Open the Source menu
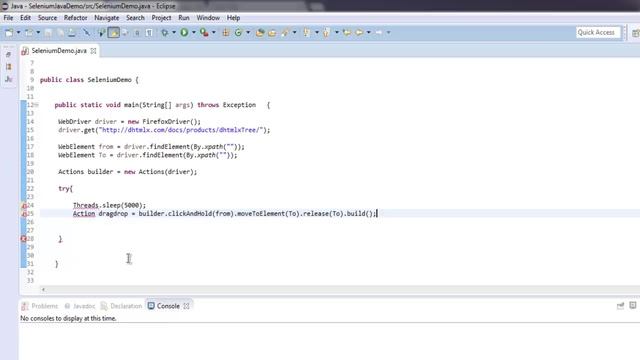The width and height of the screenshot is (640, 360). click(x=47, y=18)
